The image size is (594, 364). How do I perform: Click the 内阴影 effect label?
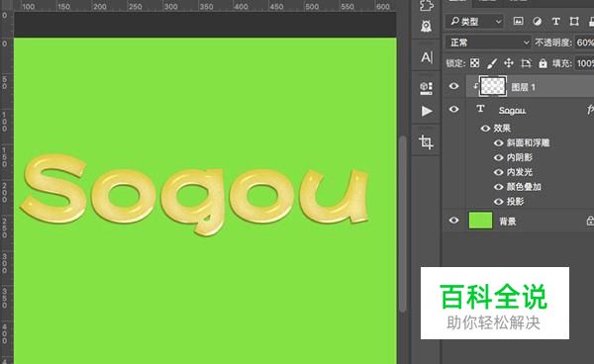click(520, 158)
